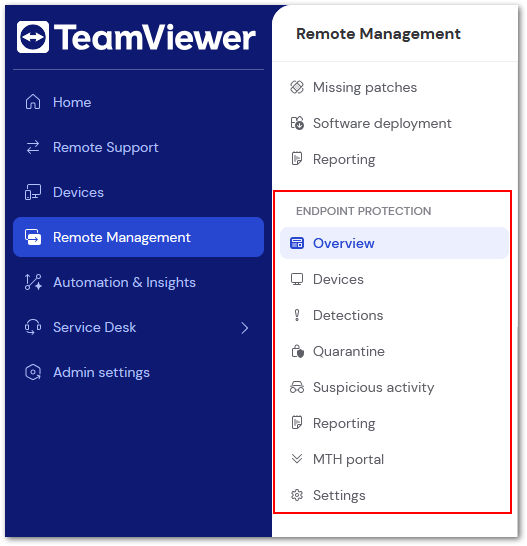
Task: Click the Software deployment icon
Action: click(x=297, y=123)
